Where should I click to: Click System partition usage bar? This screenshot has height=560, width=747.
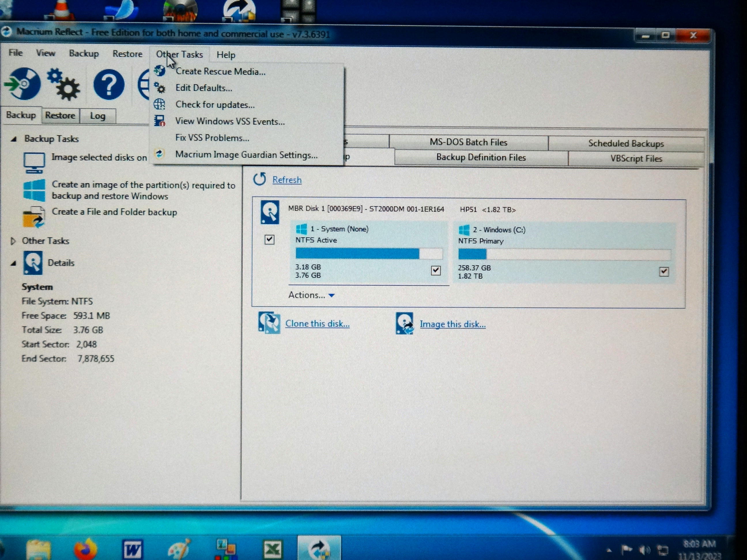[x=369, y=253]
